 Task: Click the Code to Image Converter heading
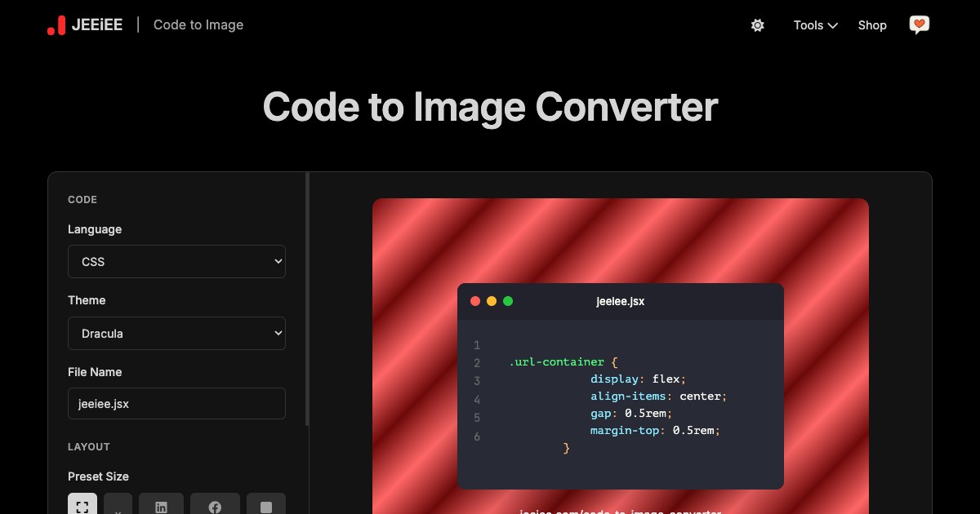[x=490, y=106]
